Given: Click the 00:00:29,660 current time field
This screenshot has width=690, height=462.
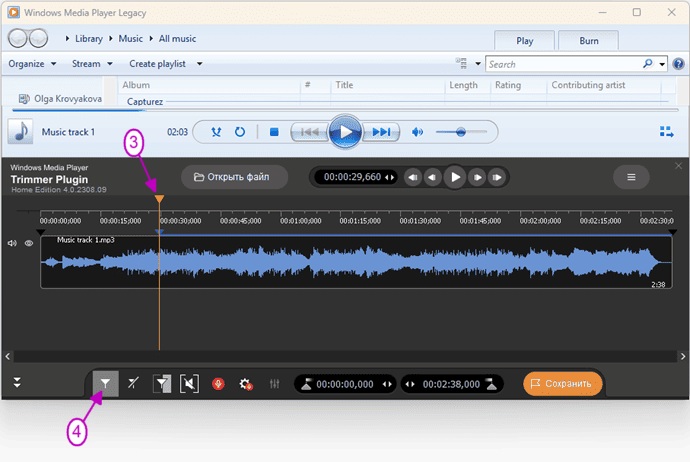Looking at the screenshot, I should [352, 177].
